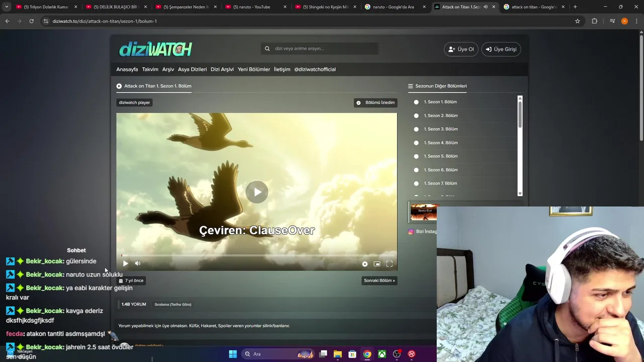The height and width of the screenshot is (362, 644).
Task: Select 1. Sezon 1. Bölüm radio circle
Action: (416, 102)
